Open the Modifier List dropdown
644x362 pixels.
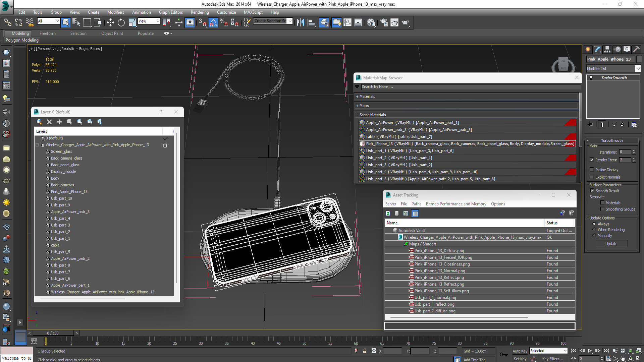click(638, 69)
